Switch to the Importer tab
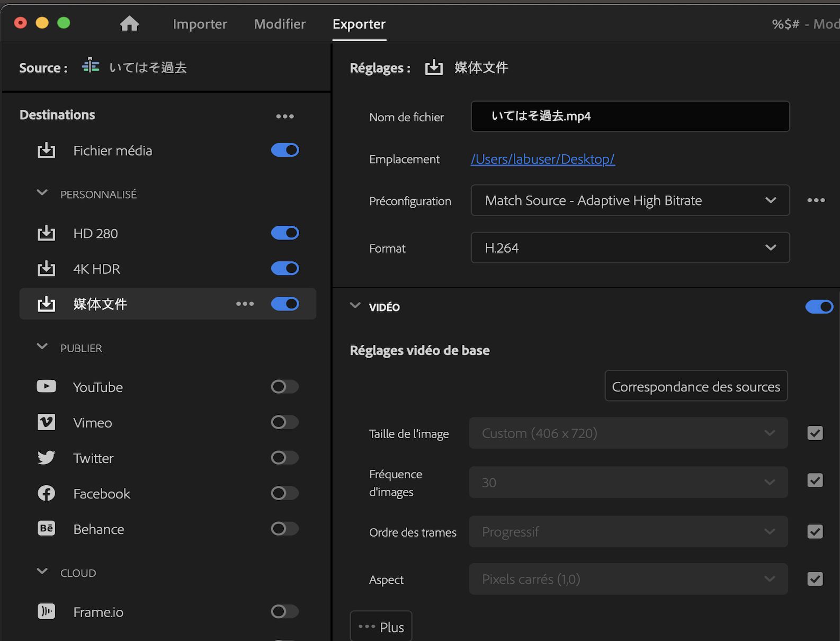 [200, 24]
